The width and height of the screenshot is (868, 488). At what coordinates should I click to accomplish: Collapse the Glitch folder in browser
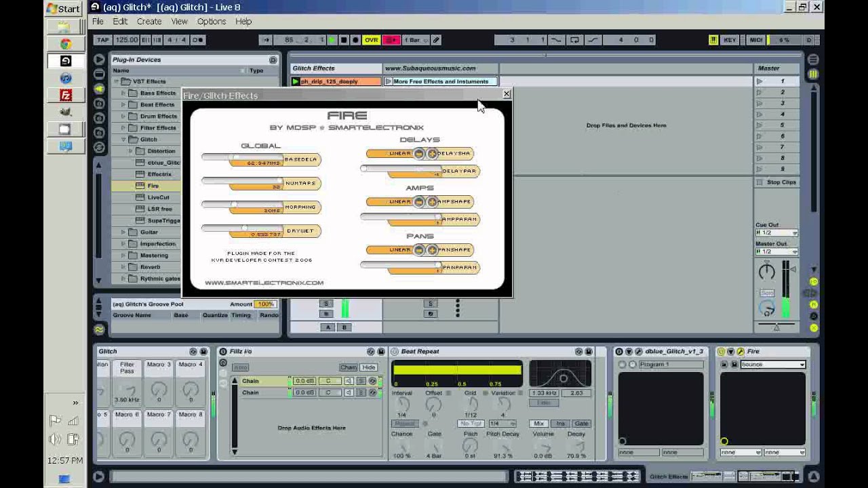click(123, 139)
